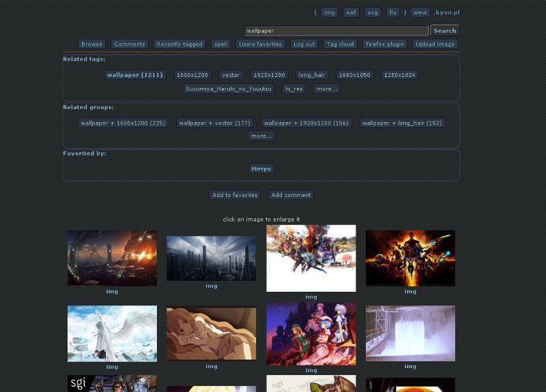Open the Browse menu item
The width and height of the screenshot is (546, 392).
[x=91, y=44]
